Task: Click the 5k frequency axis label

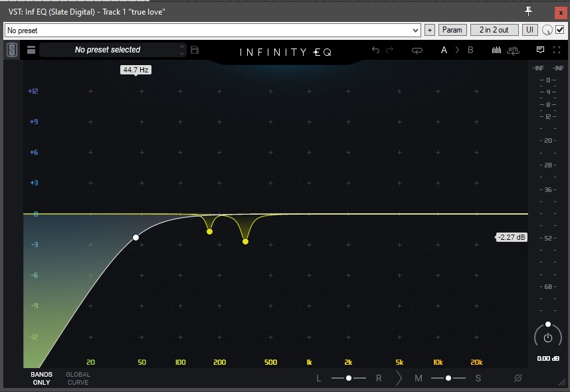Action: [399, 362]
